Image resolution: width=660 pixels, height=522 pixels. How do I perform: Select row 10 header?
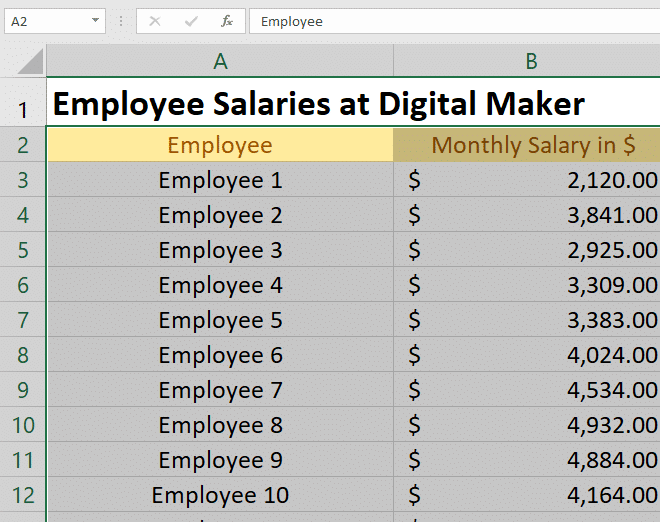tap(23, 424)
